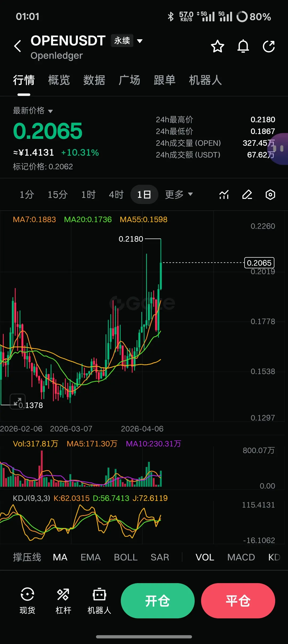Screen dimensions: 288x644
Task: Tap the current price marker 0.2065 on chart
Action: [259, 263]
